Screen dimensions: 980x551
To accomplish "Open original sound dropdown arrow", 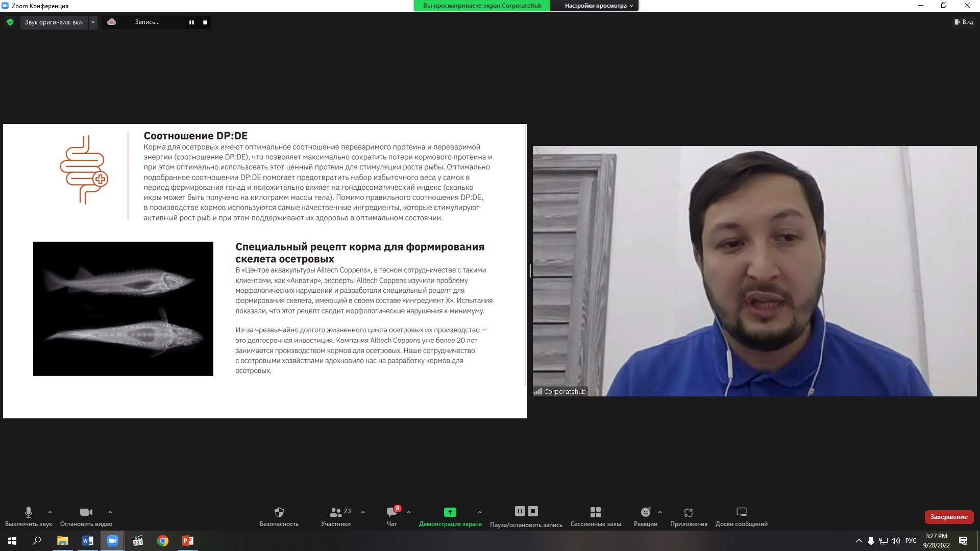I will (x=93, y=22).
